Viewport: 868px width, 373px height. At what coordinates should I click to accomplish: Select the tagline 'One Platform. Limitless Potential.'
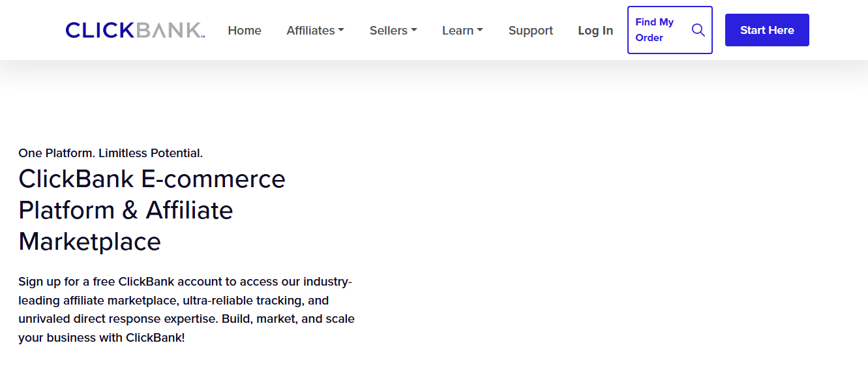[111, 153]
